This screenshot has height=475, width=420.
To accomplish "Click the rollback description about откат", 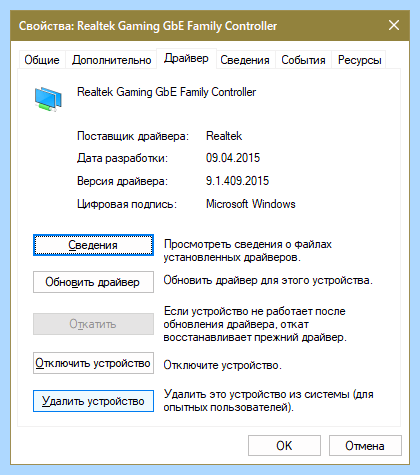I will pos(255,324).
